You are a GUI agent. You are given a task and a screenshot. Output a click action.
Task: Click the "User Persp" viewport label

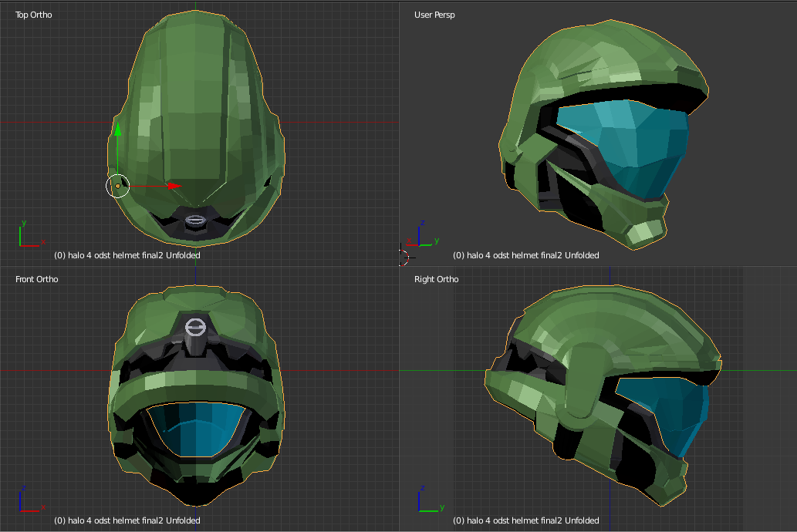click(434, 15)
